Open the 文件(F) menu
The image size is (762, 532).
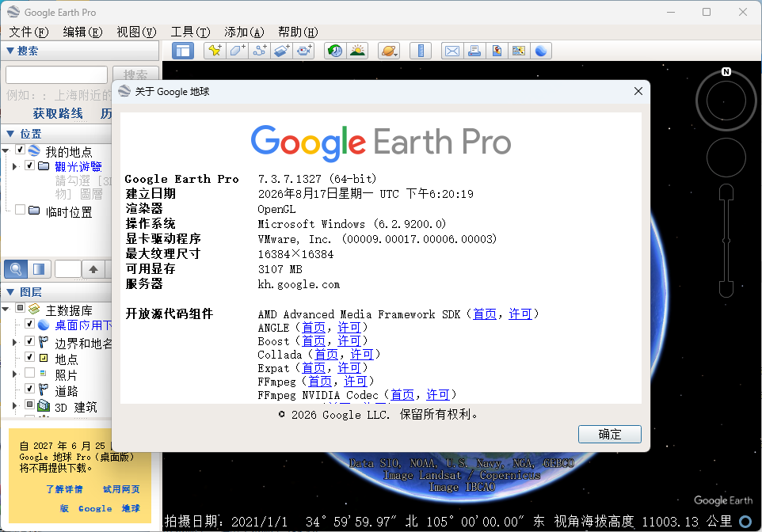pyautogui.click(x=29, y=32)
